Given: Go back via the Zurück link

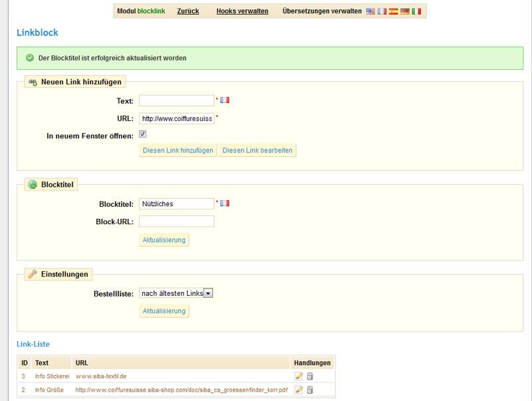Looking at the screenshot, I should (x=188, y=11).
